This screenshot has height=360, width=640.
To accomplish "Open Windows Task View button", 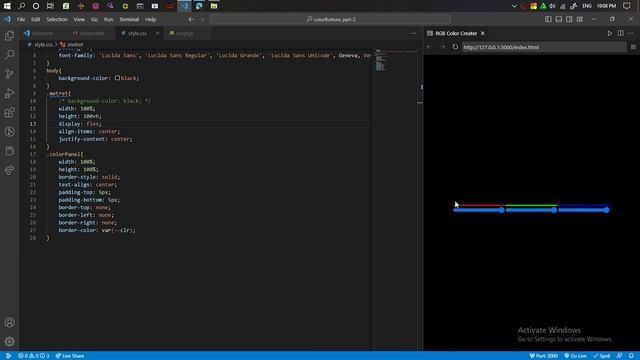I will 50,6.
